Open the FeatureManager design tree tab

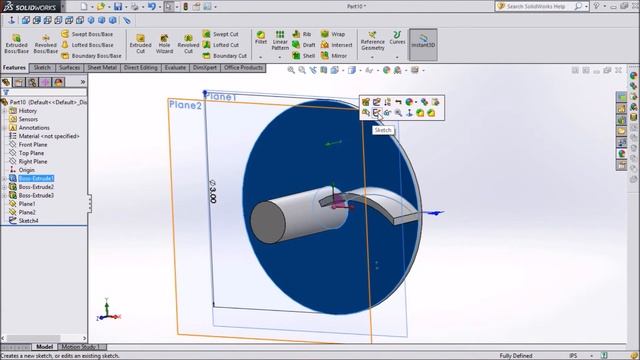coord(6,82)
